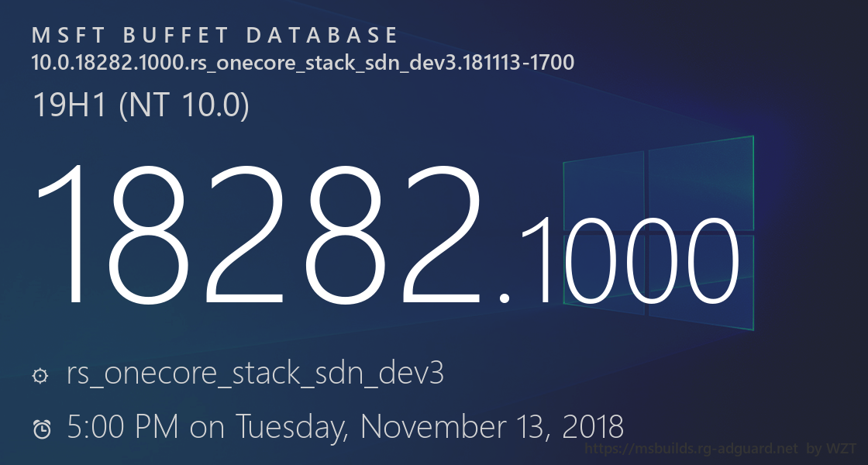Screen dimensions: 868x465
Task: Click the (NT 10.0) kernel version text
Action: [185, 105]
